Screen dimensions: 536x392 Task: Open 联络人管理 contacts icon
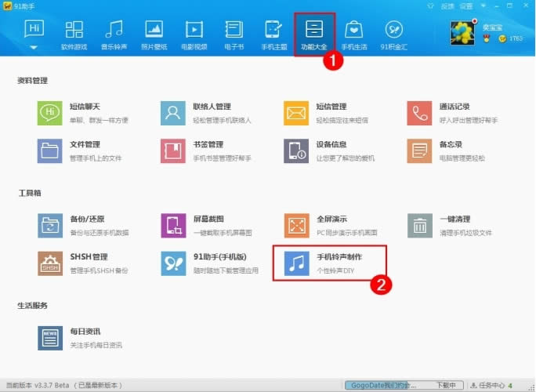(x=173, y=113)
